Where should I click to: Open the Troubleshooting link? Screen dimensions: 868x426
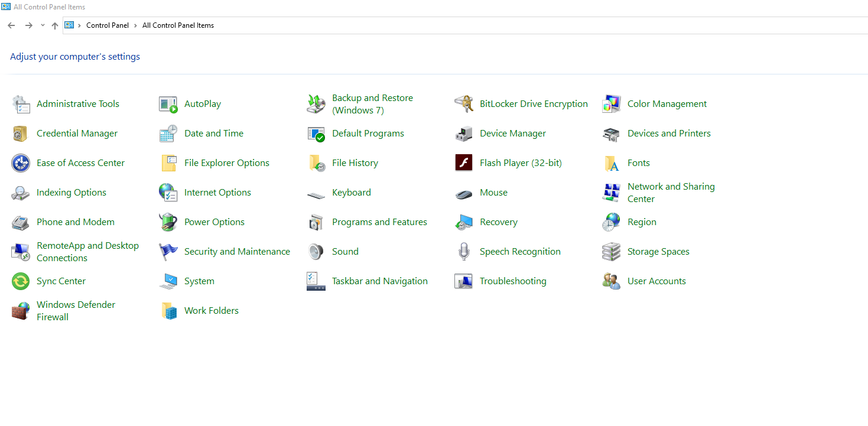click(513, 281)
